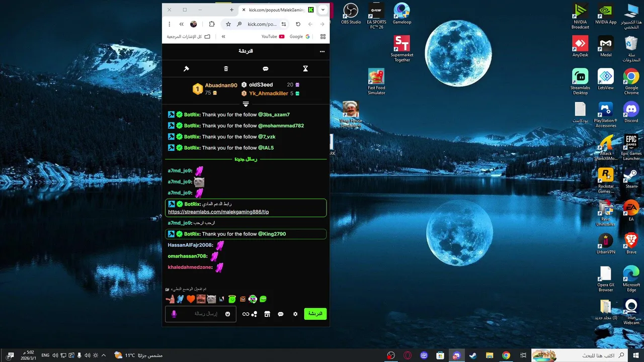Select the kick.com popout tab
644x362 pixels.
(x=276, y=10)
